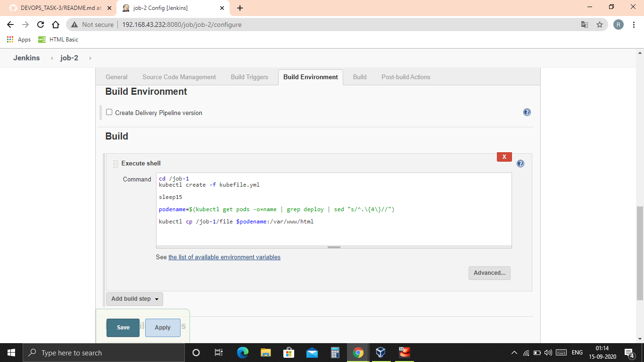Click the Not secure warning icon

coord(74,25)
